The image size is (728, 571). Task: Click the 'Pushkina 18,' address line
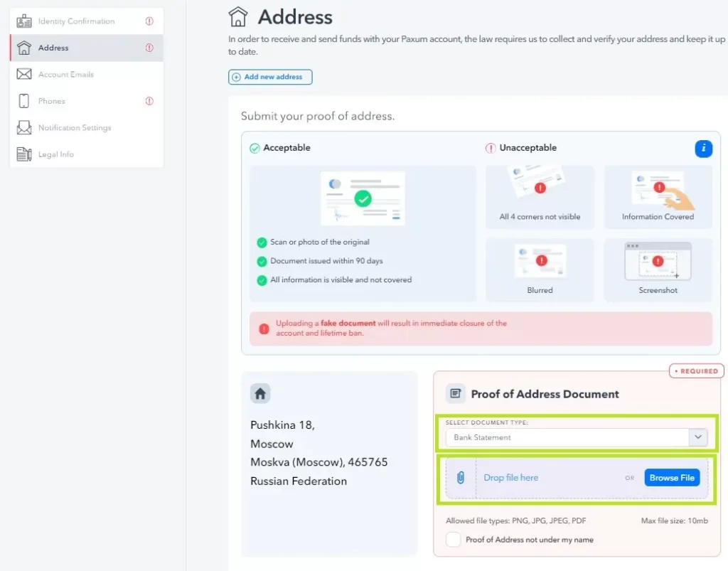[282, 425]
